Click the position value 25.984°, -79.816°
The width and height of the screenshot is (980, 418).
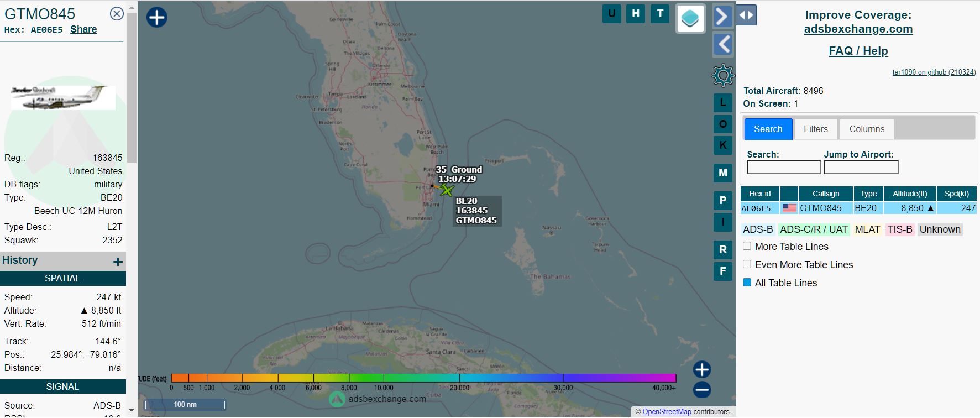[x=86, y=354]
